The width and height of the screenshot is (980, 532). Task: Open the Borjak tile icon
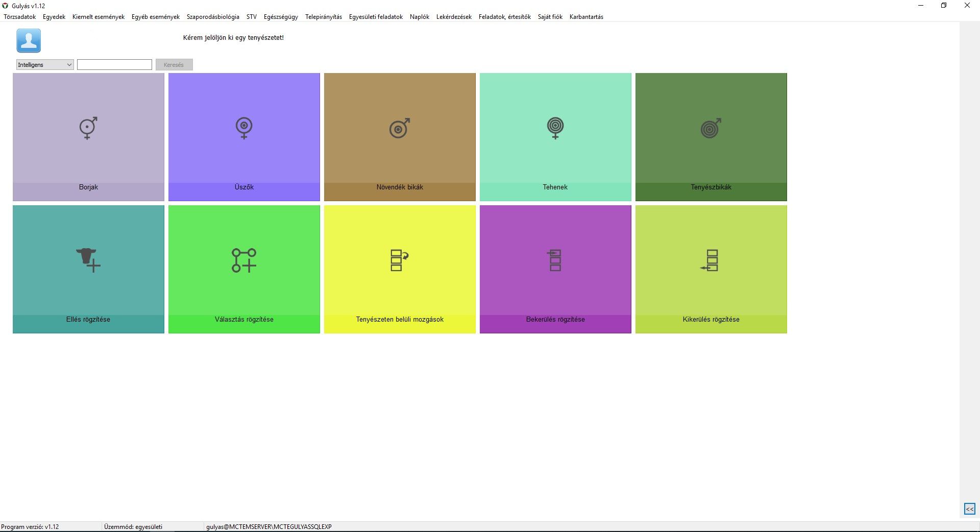coord(88,128)
